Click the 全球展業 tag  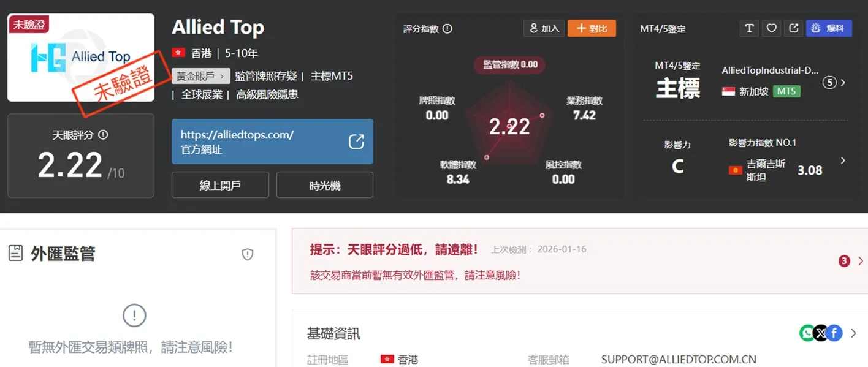pos(201,94)
